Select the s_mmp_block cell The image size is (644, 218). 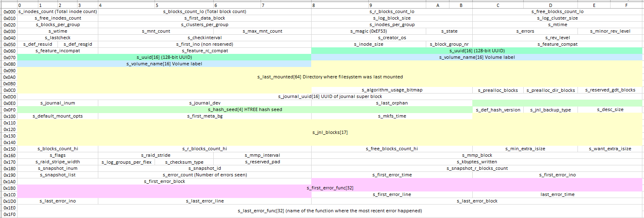pos(477,155)
